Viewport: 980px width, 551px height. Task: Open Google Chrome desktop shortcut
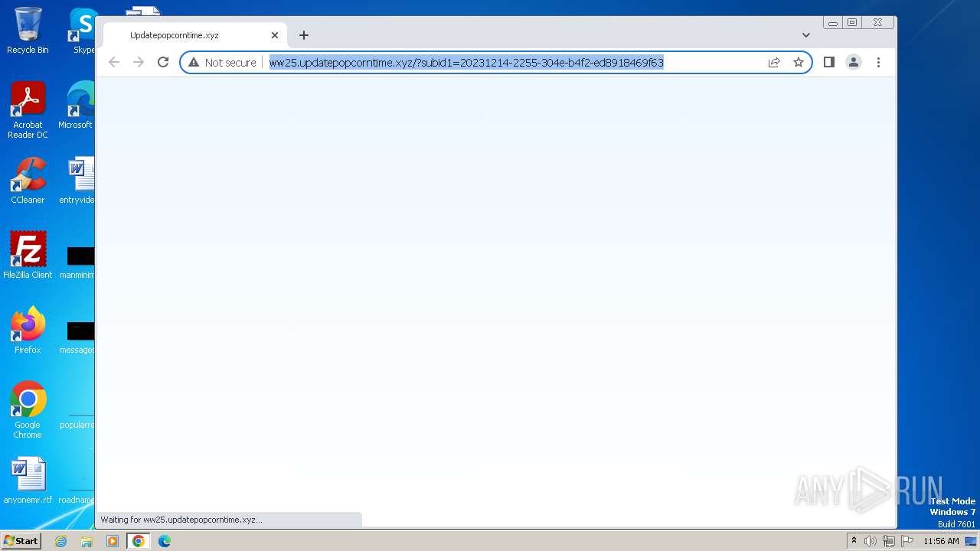pyautogui.click(x=28, y=410)
